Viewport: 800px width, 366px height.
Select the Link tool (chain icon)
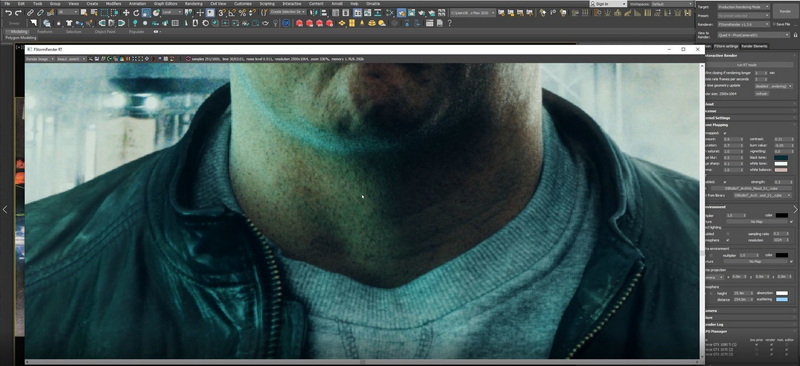point(30,12)
